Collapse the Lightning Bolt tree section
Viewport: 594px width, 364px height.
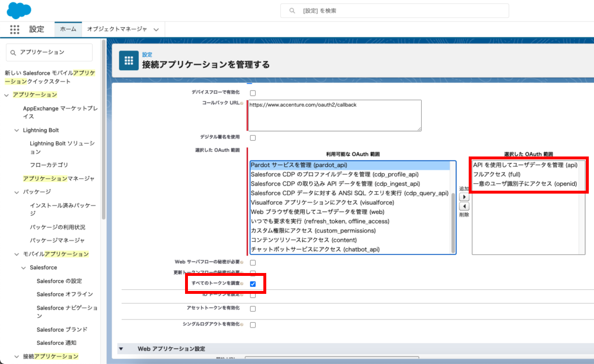(x=17, y=130)
